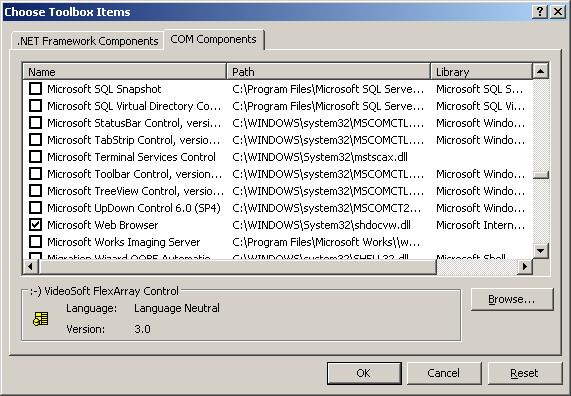This screenshot has width=571, height=396.
Task: Select the COM Components tab
Action: pyautogui.click(x=213, y=39)
